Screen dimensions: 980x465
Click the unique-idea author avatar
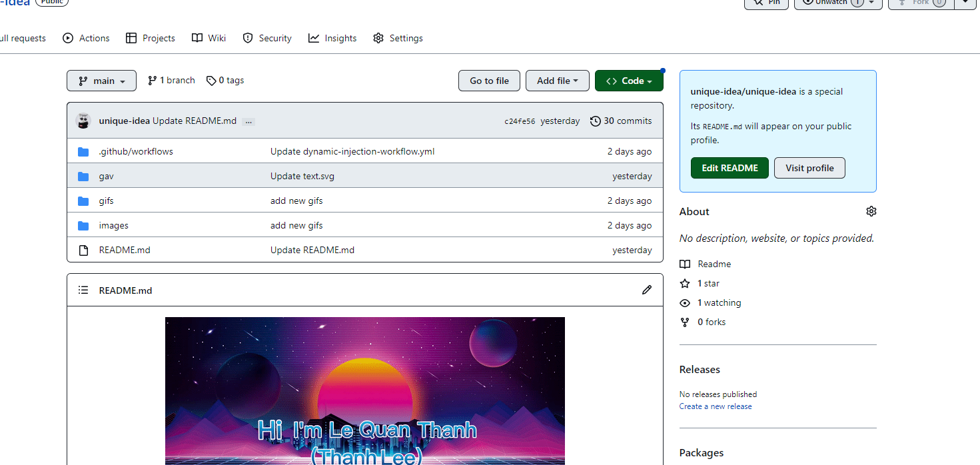[83, 121]
